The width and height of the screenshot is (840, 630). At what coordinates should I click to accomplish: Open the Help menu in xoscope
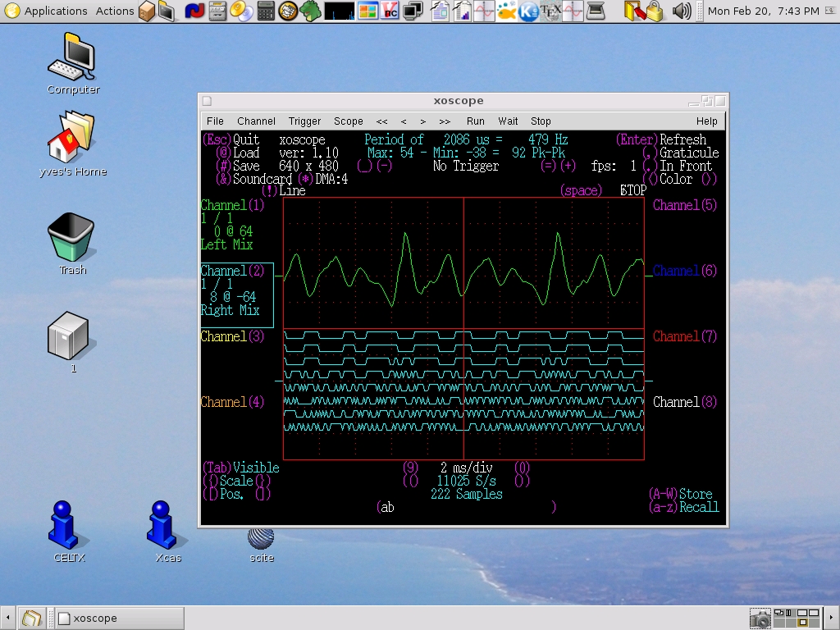[x=706, y=121]
